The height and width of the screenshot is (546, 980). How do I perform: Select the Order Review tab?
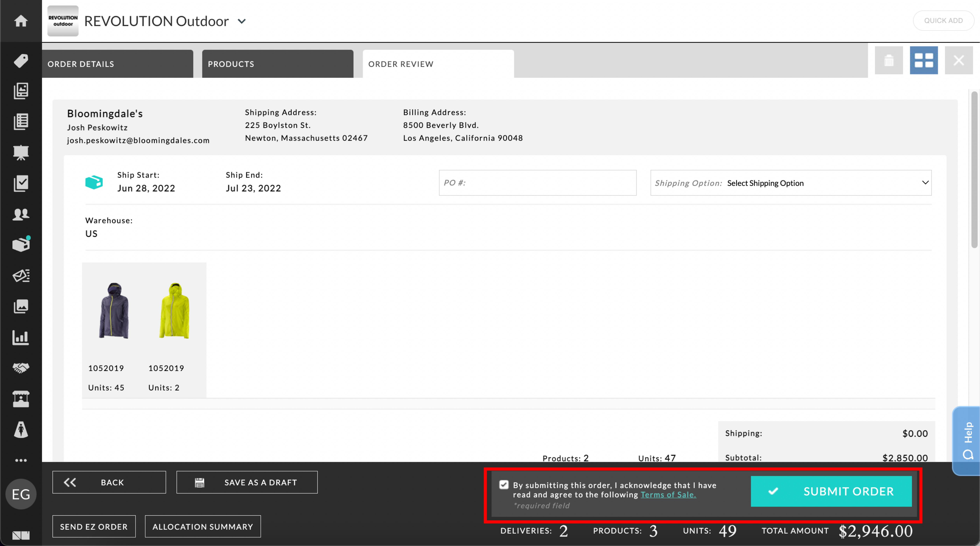click(x=438, y=64)
